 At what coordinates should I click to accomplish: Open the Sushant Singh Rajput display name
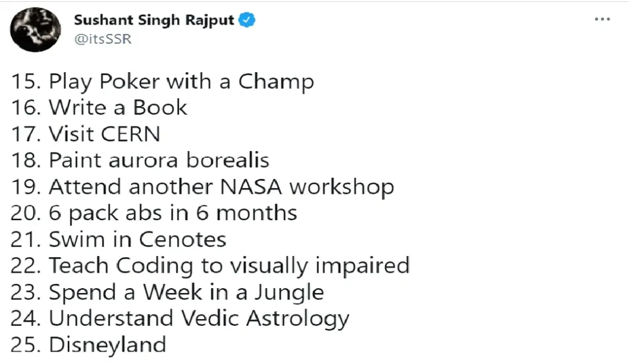click(x=154, y=20)
